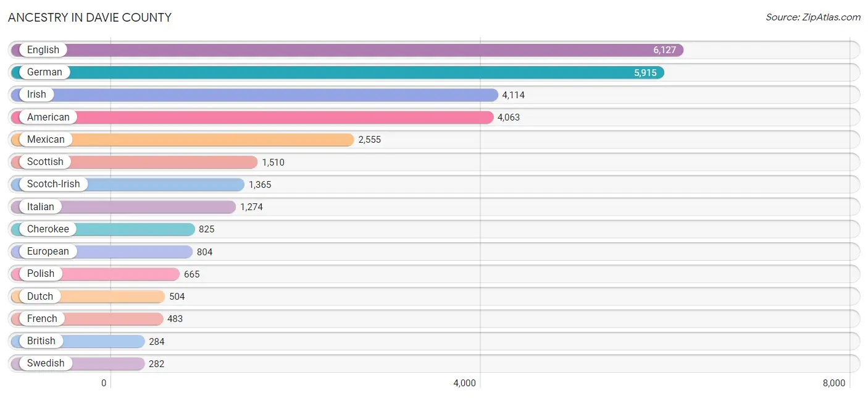Click the Scottish label
The image size is (868, 398).
pos(45,161)
